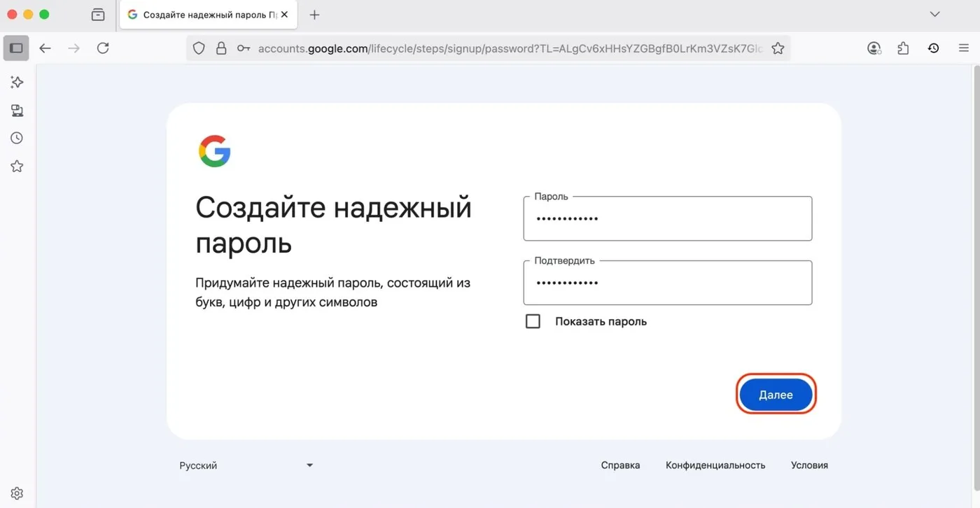Close the "Создайте надежный пароль" tab
The height and width of the screenshot is (508, 980).
pos(284,15)
